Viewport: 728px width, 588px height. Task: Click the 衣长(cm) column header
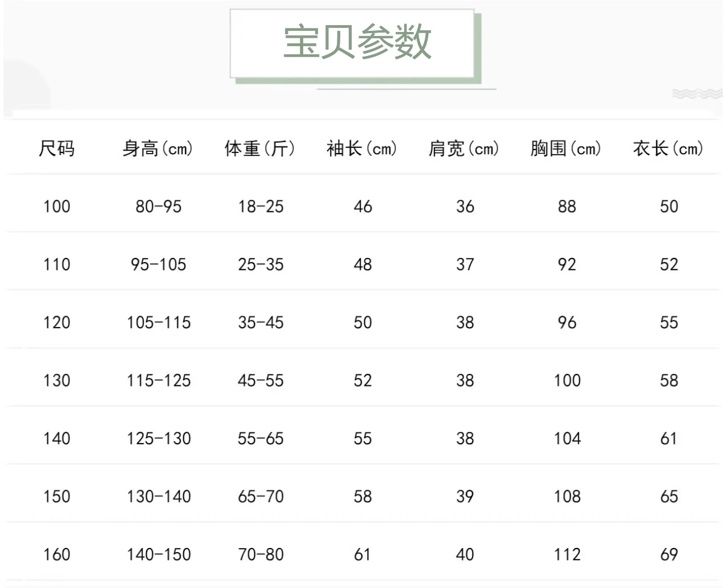pos(669,149)
